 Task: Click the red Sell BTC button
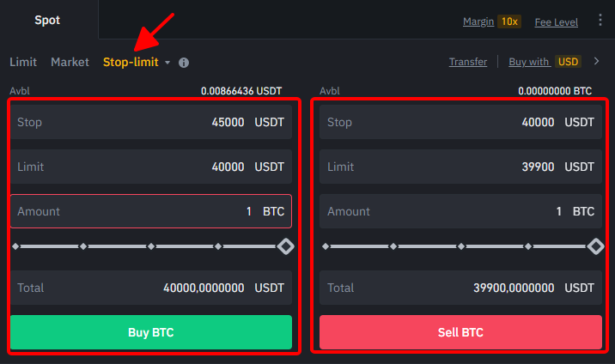click(460, 332)
